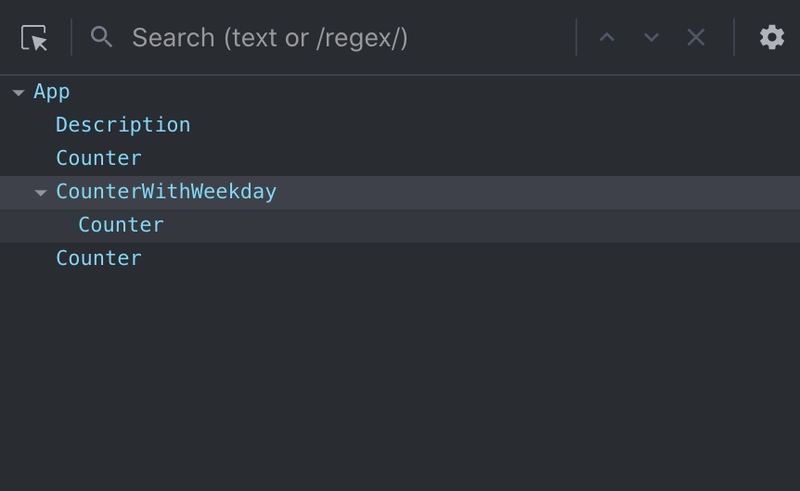Select the CounterWithWeekday component label
The height and width of the screenshot is (491, 800).
(166, 191)
